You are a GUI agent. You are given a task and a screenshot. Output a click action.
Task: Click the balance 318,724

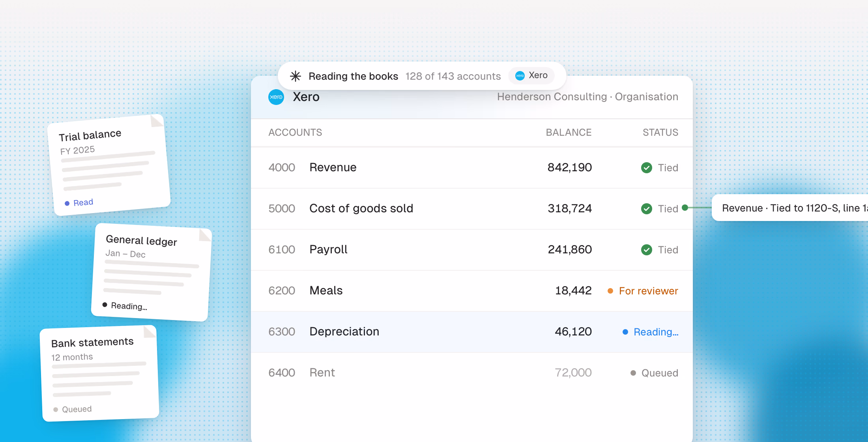tap(570, 208)
